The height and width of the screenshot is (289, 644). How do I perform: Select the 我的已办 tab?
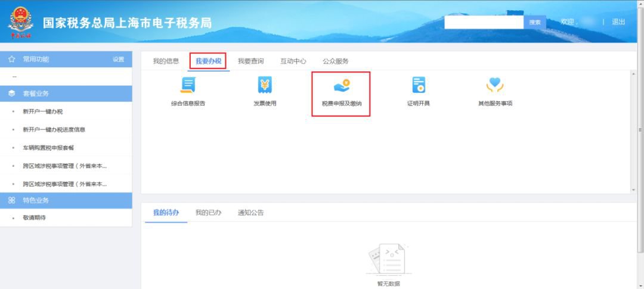(208, 213)
